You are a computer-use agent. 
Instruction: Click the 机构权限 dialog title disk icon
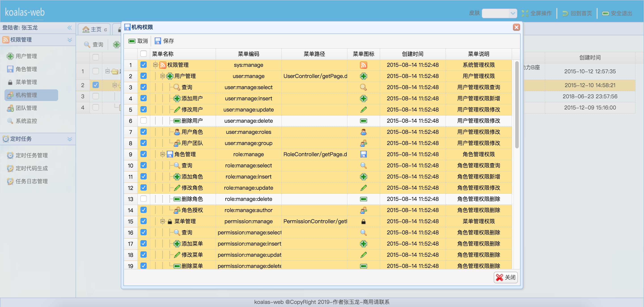coord(127,27)
